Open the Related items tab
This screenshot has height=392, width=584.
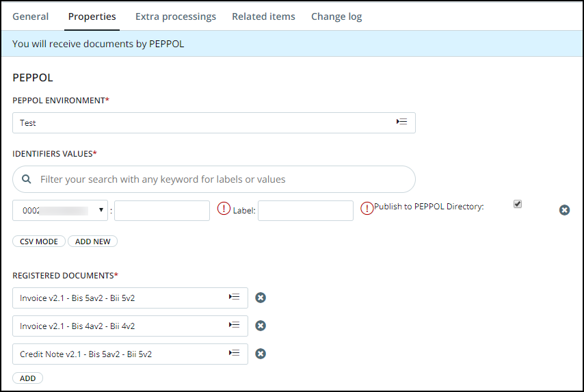tap(263, 17)
